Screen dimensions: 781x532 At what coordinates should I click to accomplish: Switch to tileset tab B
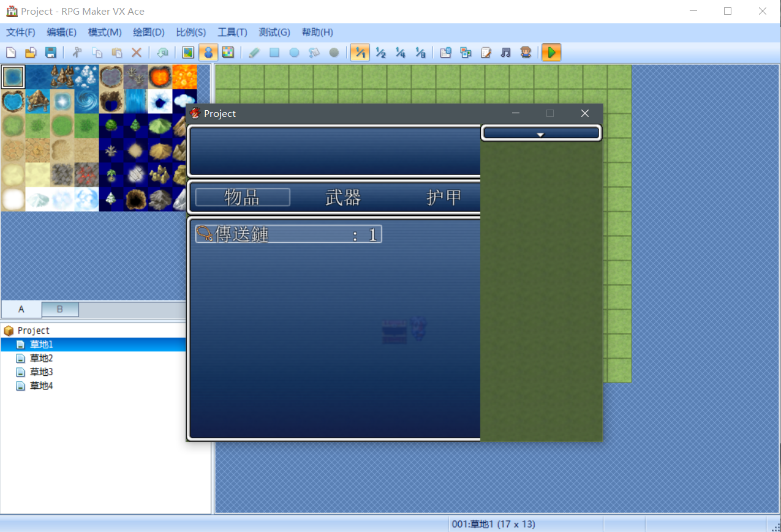coord(60,309)
